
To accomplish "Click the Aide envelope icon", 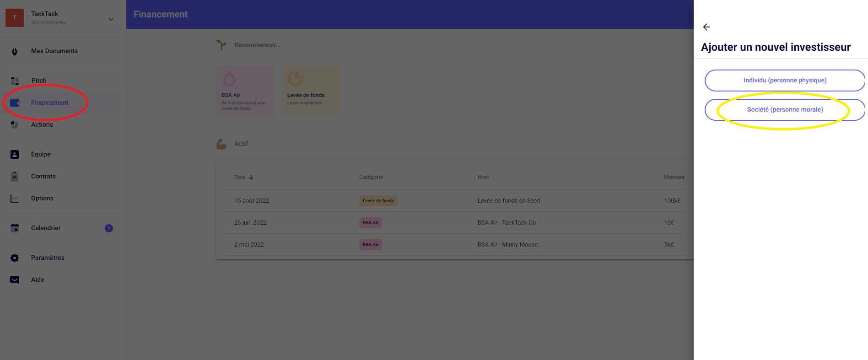I will [x=15, y=280].
